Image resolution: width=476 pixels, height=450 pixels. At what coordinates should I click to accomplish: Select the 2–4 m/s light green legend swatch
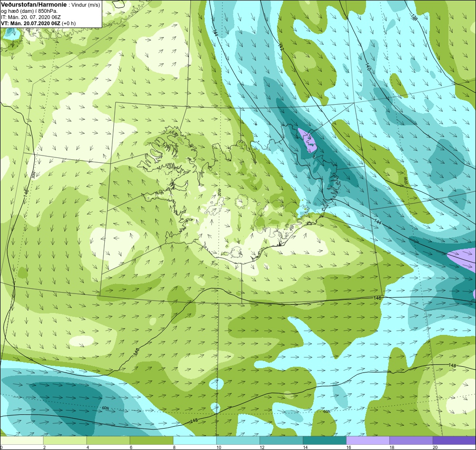(x=65, y=440)
